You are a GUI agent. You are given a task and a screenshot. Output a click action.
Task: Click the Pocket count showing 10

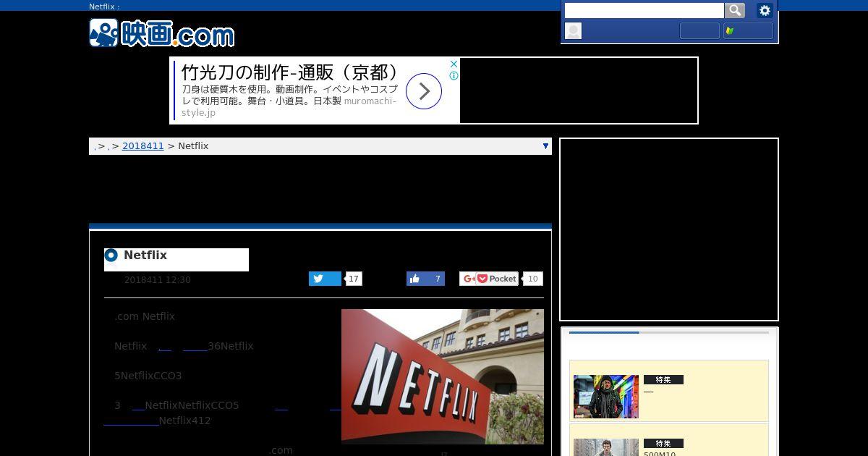pyautogui.click(x=533, y=279)
